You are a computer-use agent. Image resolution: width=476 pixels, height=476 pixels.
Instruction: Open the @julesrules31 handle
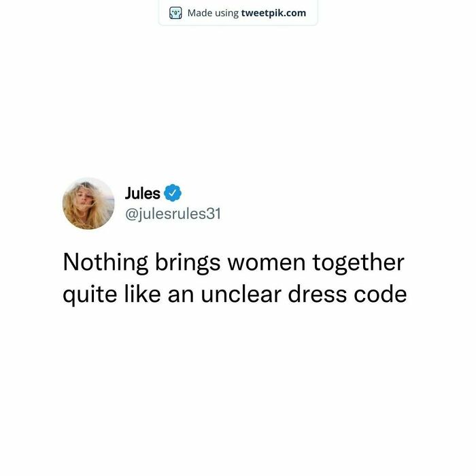pos(173,214)
